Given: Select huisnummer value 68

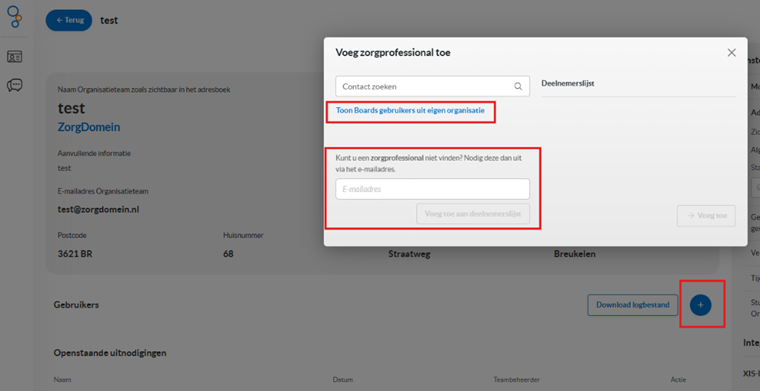Looking at the screenshot, I should (x=228, y=253).
